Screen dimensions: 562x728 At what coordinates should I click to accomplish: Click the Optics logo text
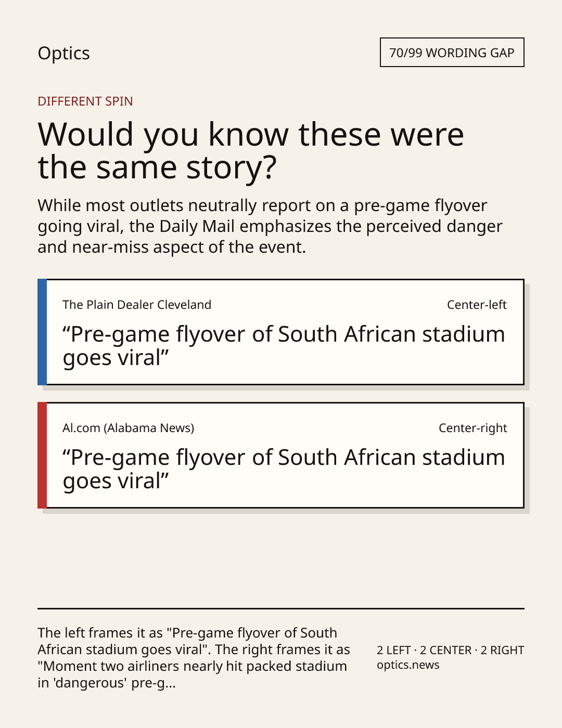point(63,53)
